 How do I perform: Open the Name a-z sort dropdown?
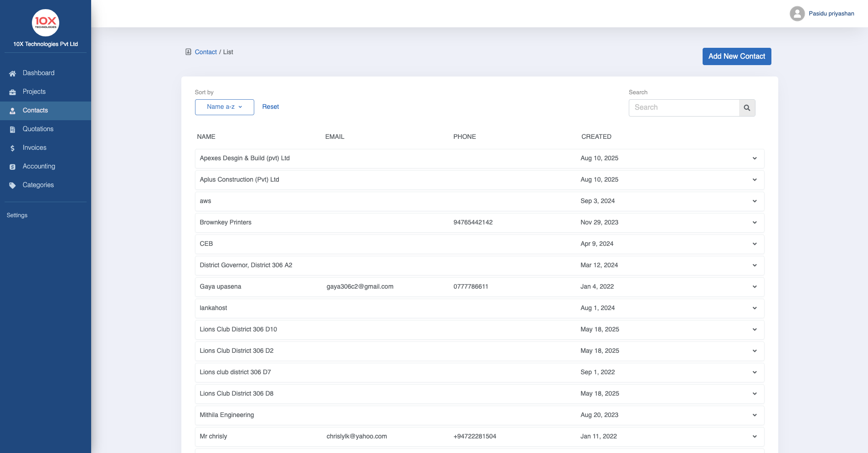(224, 107)
